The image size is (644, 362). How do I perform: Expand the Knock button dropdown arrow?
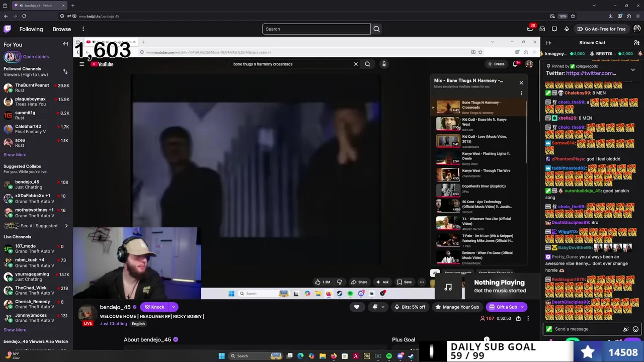click(174, 307)
